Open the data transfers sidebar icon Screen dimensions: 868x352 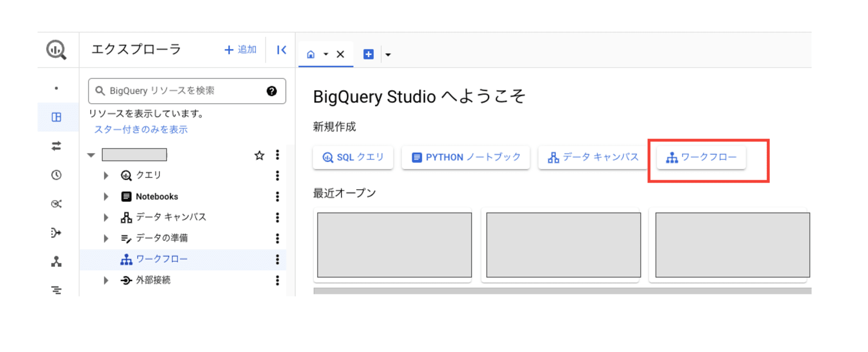(56, 146)
